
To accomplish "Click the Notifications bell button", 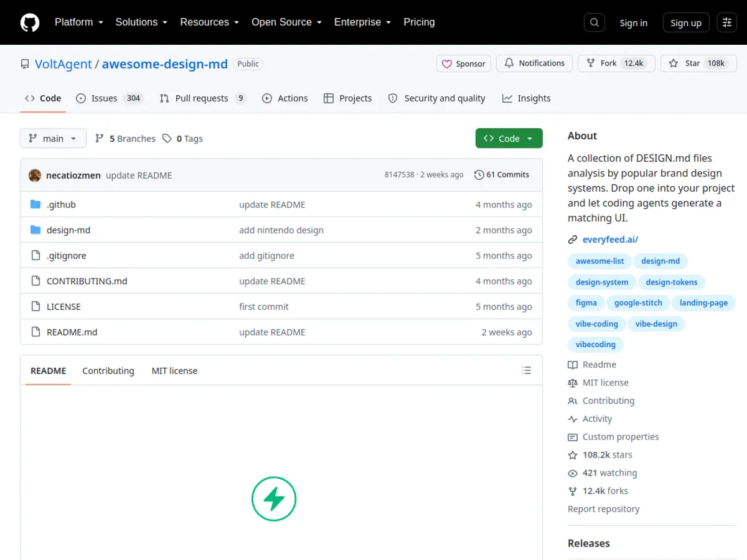I will pos(535,63).
